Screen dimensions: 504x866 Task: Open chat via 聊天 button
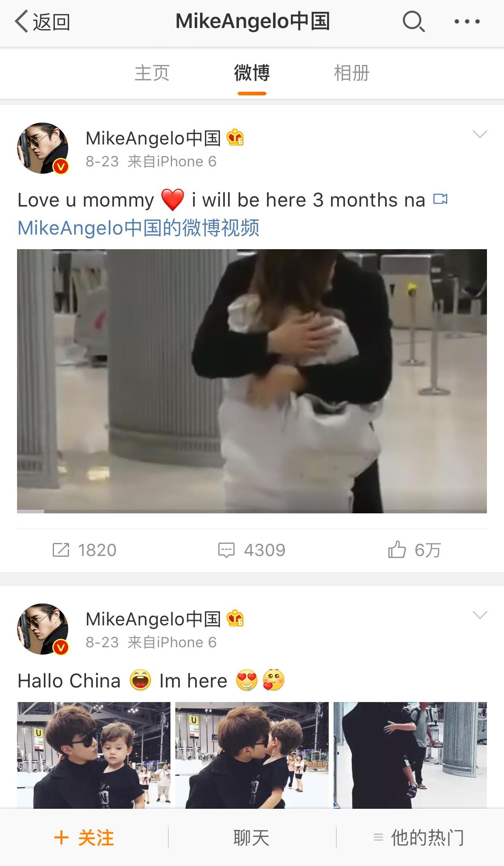[x=252, y=837]
